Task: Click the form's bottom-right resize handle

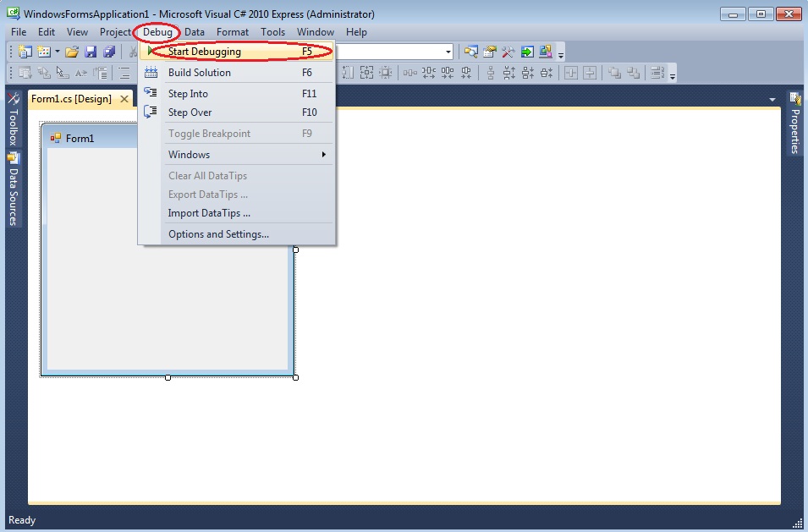Action: pos(296,377)
